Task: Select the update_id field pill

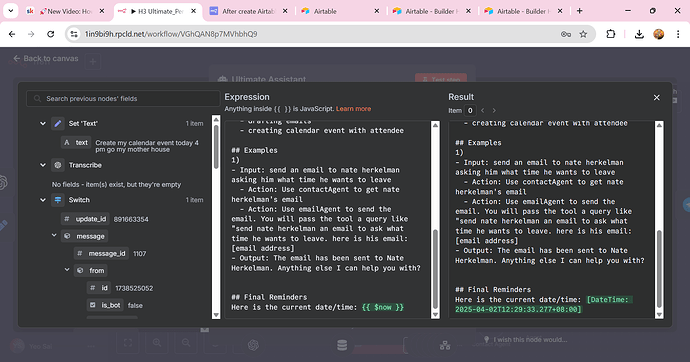Action: [85, 219]
